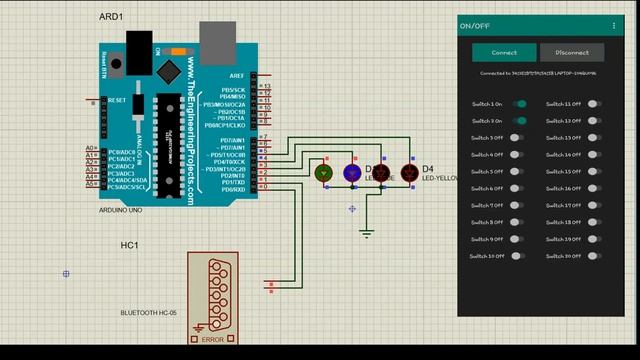Screen dimensions: 640x360
Task: Enable Switch 7 toggle
Action: click(517, 205)
